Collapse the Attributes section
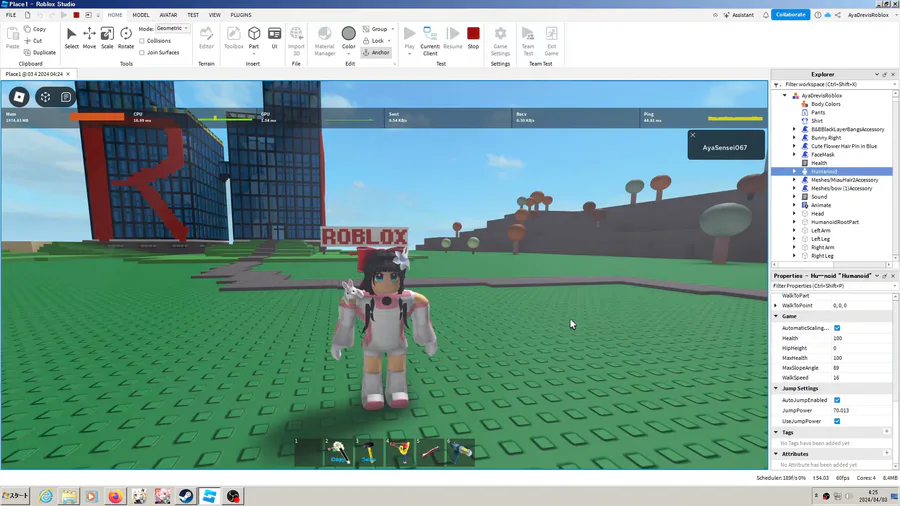This screenshot has height=506, width=900. coord(776,454)
